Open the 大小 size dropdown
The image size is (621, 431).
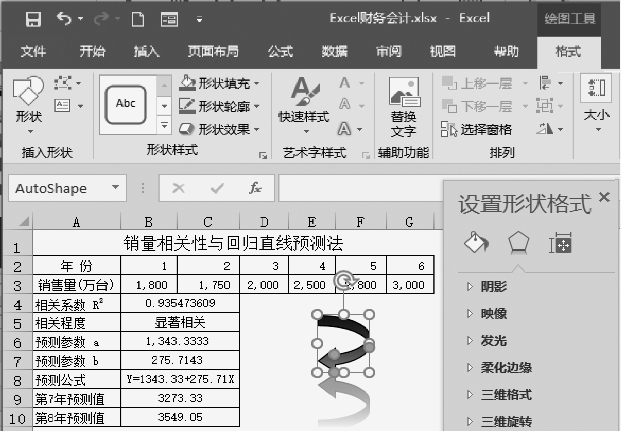[x=596, y=105]
